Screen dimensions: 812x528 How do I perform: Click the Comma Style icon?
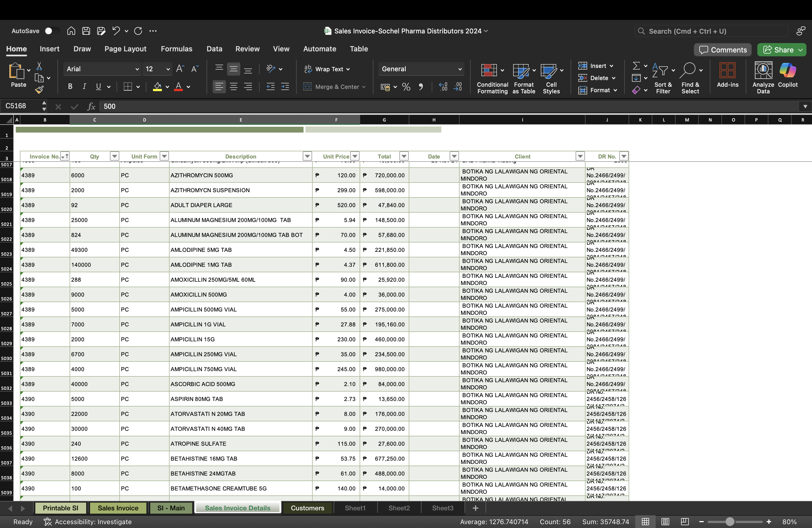tap(421, 87)
